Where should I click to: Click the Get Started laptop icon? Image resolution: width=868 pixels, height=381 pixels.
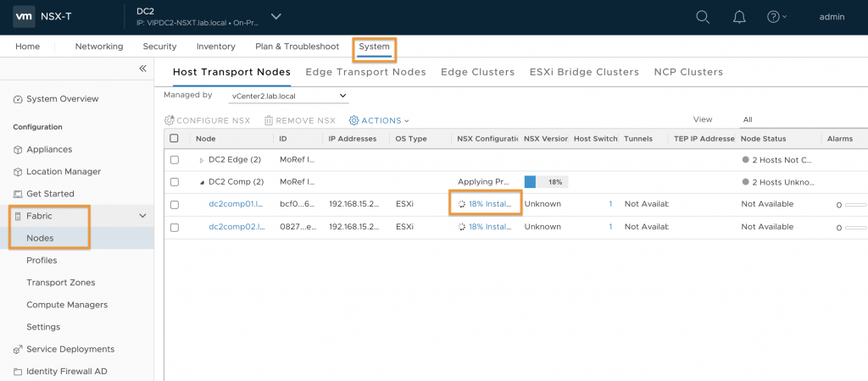18,194
